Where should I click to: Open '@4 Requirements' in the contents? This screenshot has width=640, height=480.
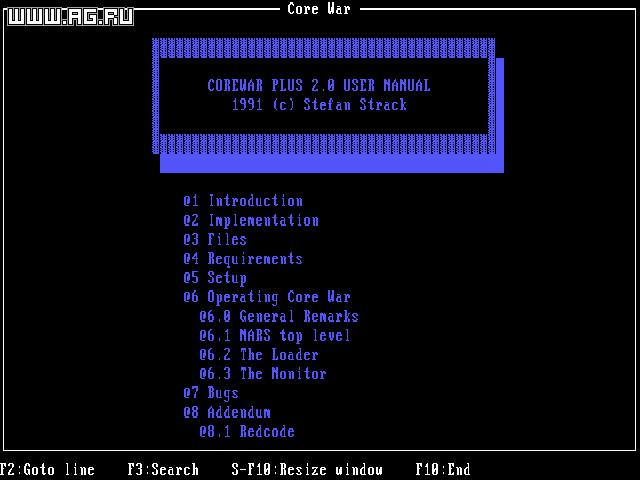tap(243, 259)
